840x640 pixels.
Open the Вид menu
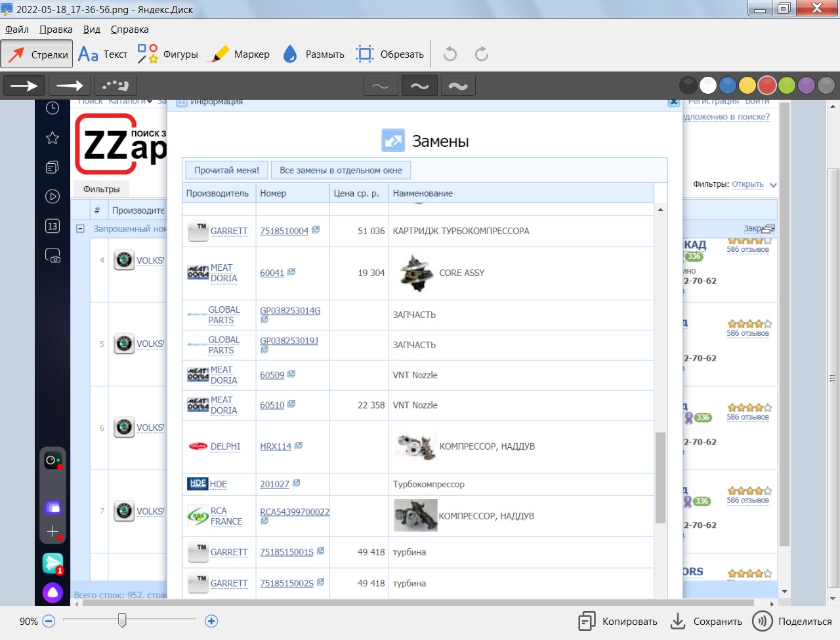click(92, 30)
